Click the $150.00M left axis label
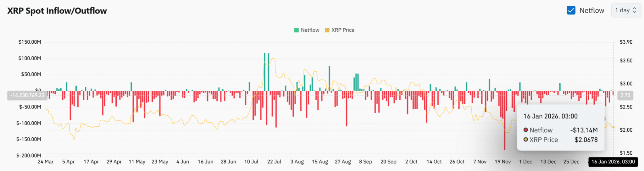The height and width of the screenshot is (171, 644). [30, 42]
